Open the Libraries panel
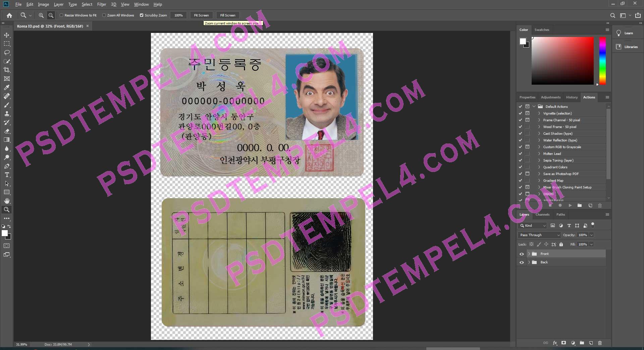The width and height of the screenshot is (644, 350). coord(628,47)
